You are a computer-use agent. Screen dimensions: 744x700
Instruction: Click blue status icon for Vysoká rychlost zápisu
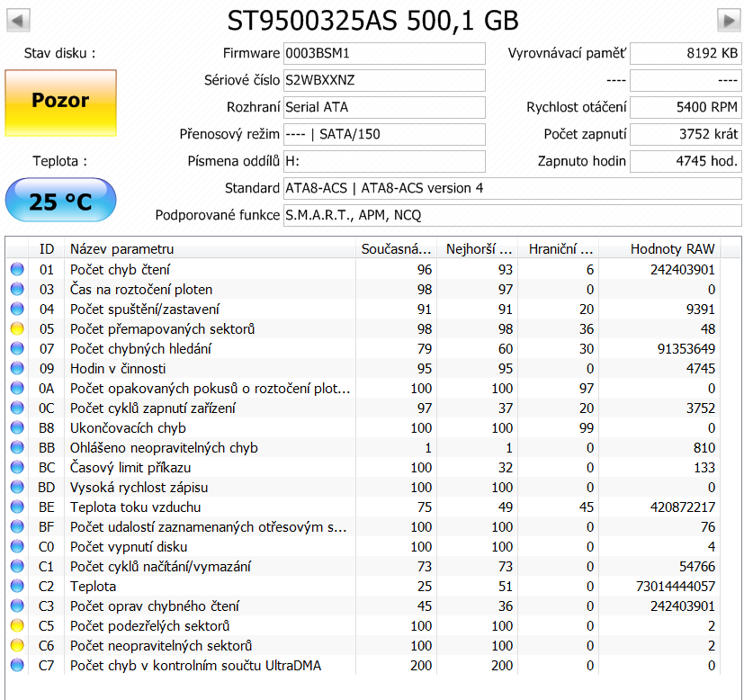[17, 487]
